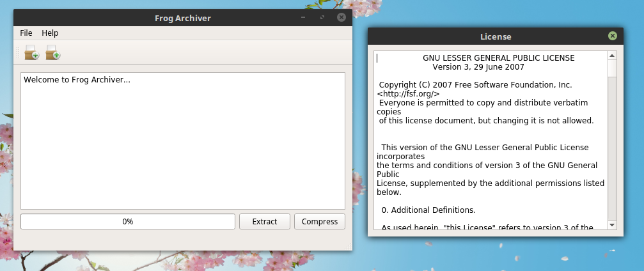Click the License window scroll-down arrow

coord(612,225)
